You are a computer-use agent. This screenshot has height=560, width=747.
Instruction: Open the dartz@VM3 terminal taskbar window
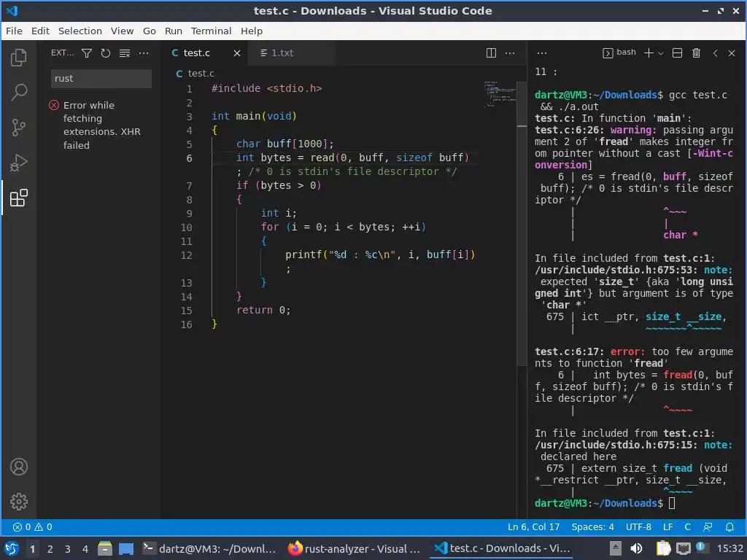point(209,548)
